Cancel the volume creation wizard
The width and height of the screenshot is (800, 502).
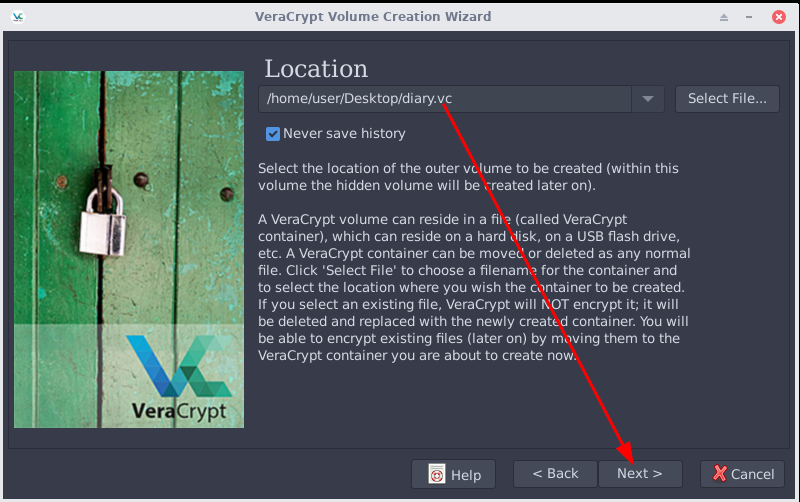(742, 474)
